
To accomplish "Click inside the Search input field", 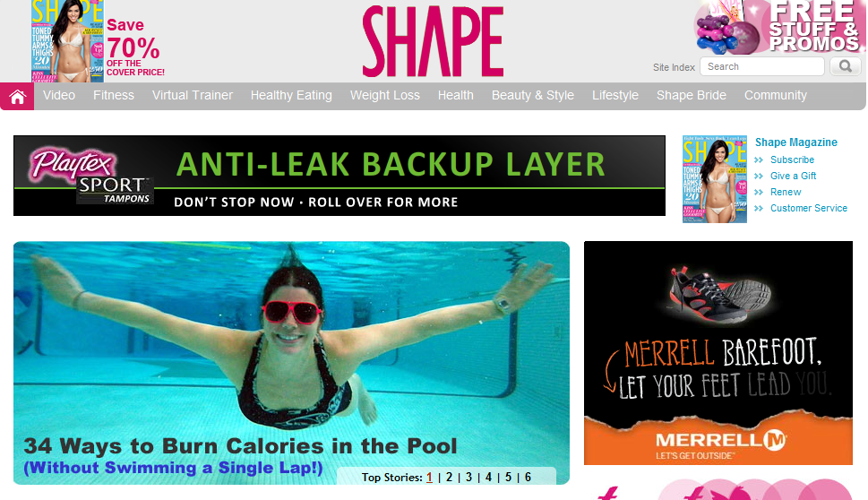I will click(x=761, y=66).
